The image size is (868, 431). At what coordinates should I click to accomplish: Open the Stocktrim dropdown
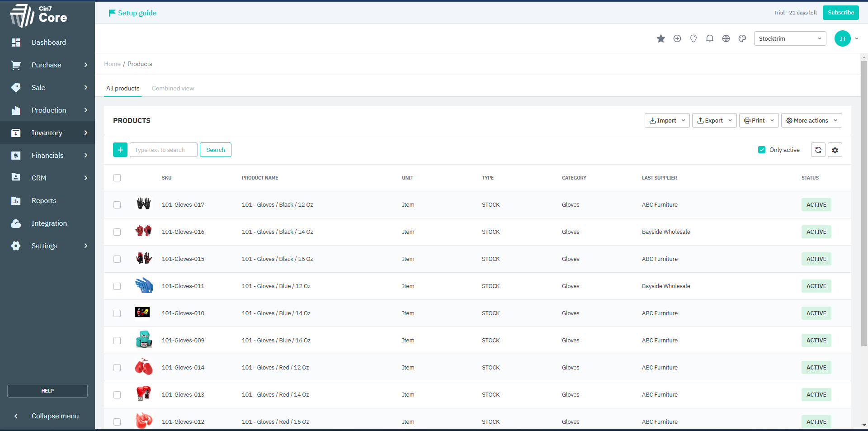coord(789,39)
